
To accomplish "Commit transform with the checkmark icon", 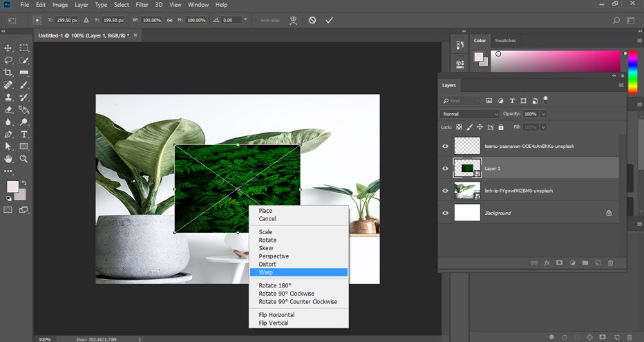I will coord(329,20).
